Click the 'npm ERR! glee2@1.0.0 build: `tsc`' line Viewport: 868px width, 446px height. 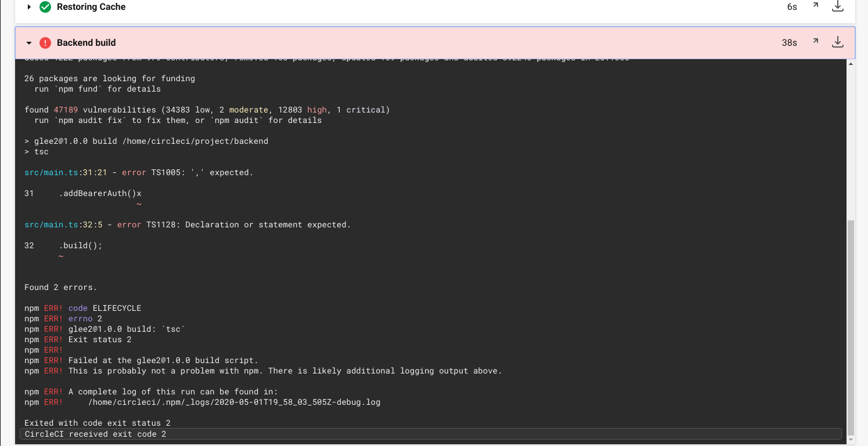105,329
